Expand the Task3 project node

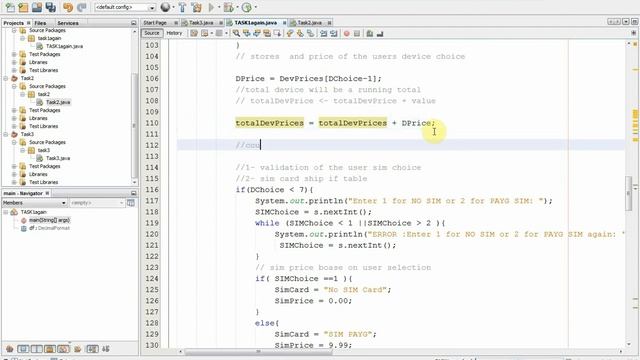click(6, 134)
